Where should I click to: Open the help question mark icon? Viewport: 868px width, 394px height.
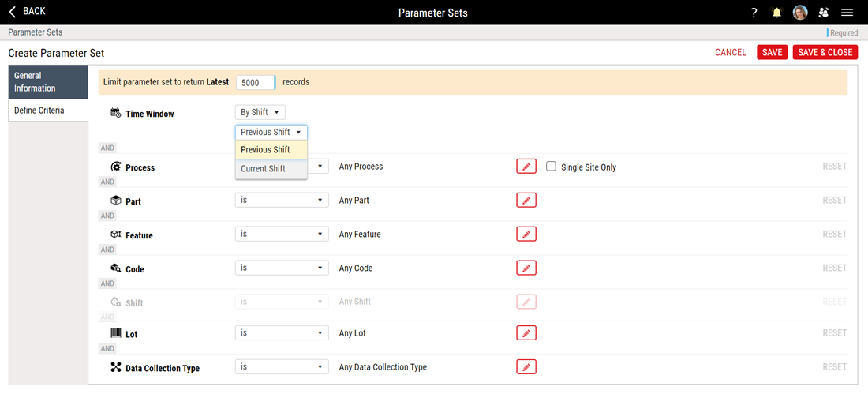pyautogui.click(x=754, y=13)
